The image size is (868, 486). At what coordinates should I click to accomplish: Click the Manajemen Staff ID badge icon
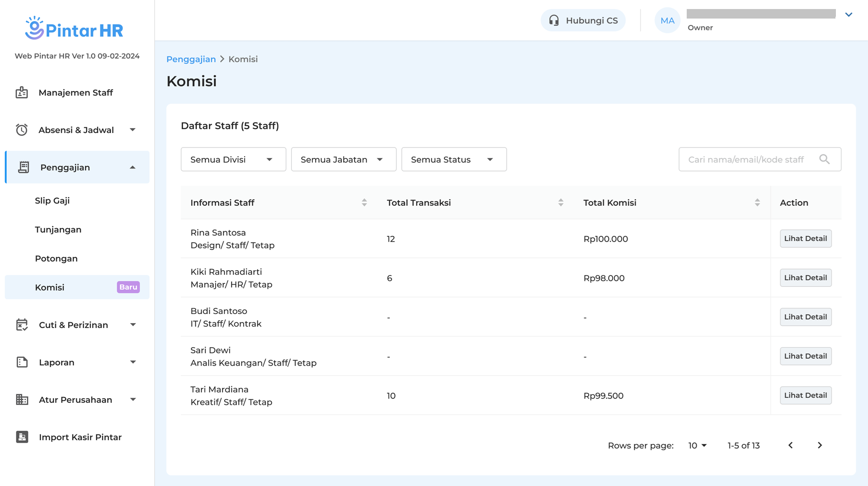22,93
